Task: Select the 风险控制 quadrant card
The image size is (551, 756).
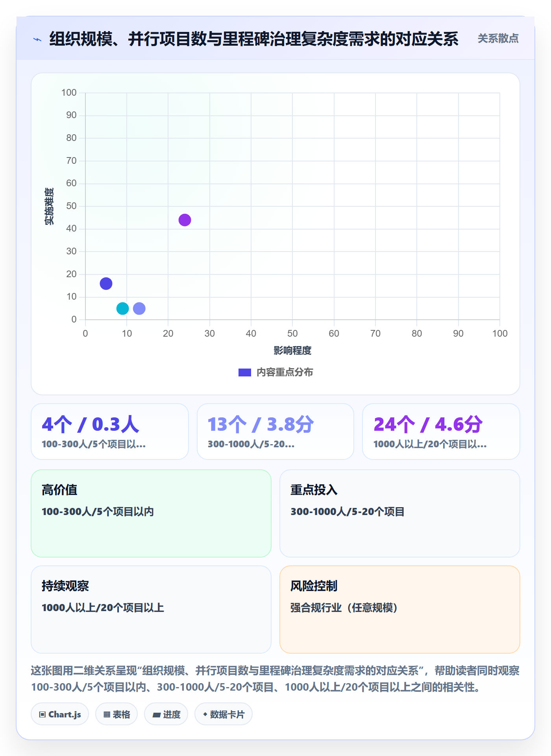Action: [400, 610]
